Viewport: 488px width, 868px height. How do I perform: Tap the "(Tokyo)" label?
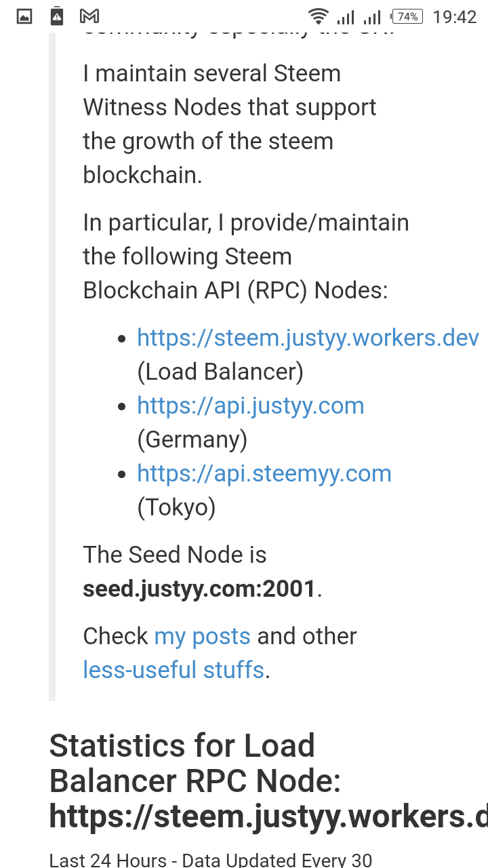coord(176,507)
